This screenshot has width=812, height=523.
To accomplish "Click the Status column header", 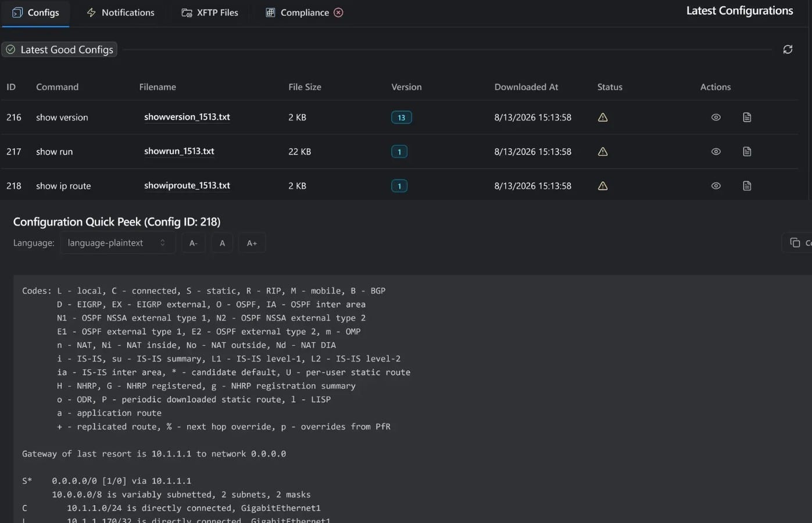I will [610, 87].
